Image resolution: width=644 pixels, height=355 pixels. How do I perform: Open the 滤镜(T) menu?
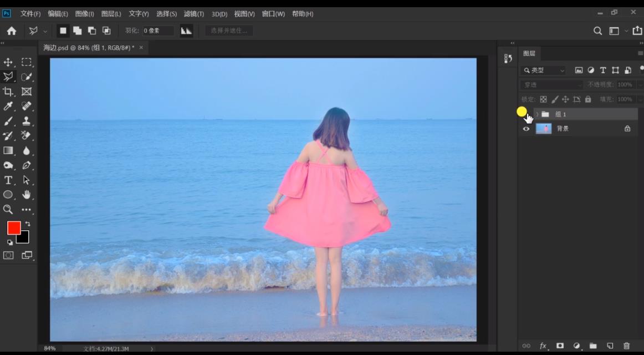tap(193, 14)
